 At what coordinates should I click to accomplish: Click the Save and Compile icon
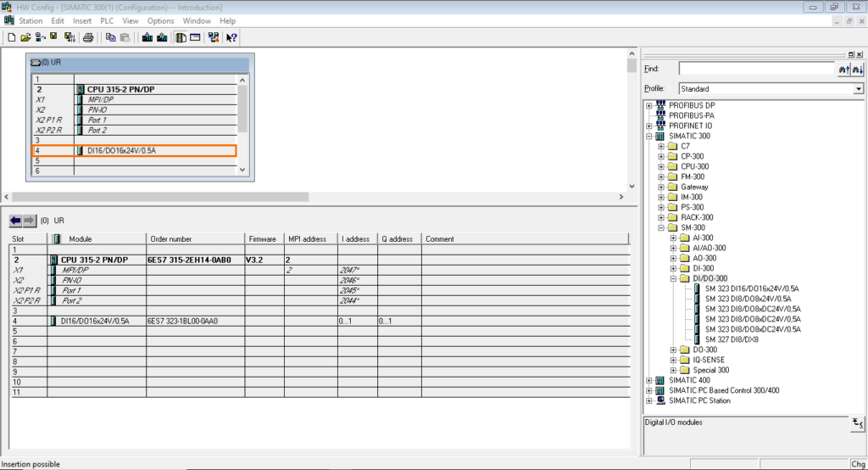point(70,37)
